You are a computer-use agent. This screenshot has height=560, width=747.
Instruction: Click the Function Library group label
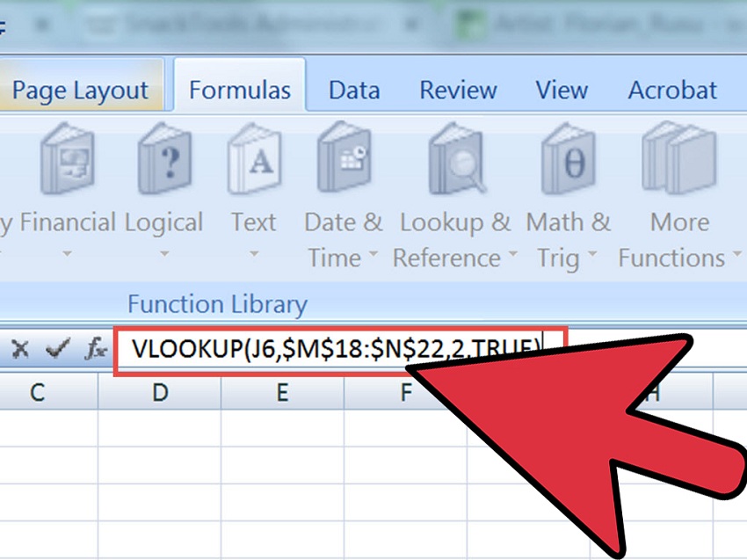coord(217,304)
